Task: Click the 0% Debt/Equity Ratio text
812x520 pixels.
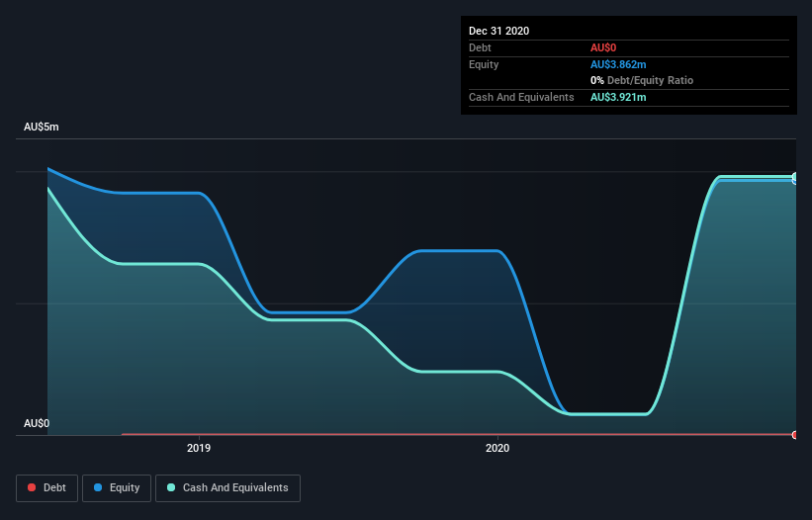Action: [642, 81]
